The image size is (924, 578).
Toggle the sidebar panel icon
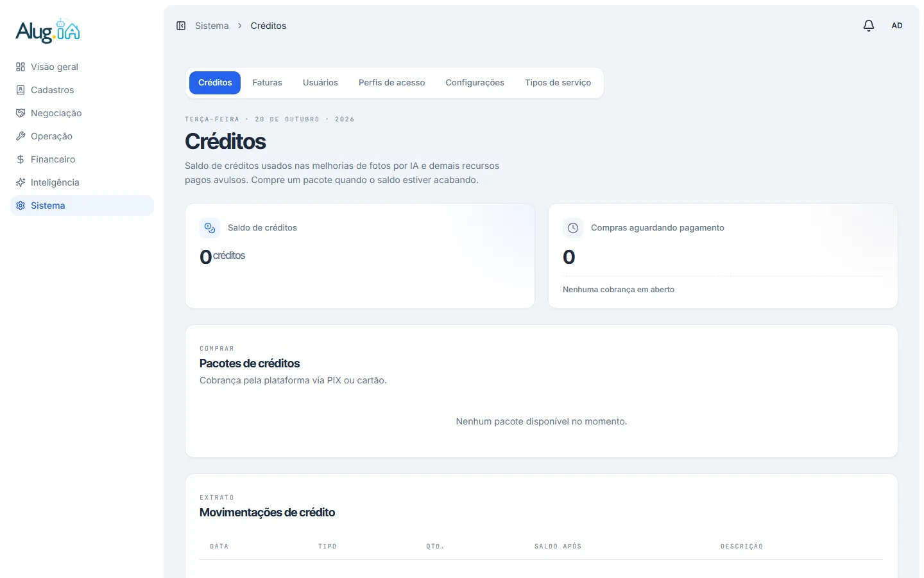(181, 26)
